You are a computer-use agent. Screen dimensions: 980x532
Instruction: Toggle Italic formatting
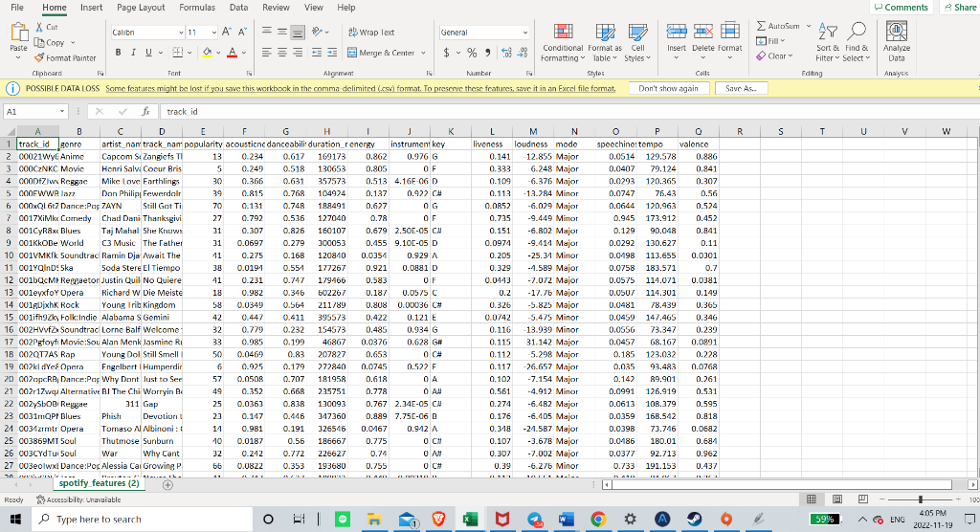coord(135,53)
